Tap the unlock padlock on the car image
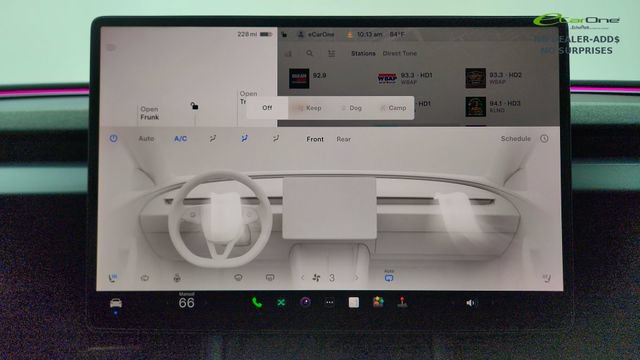The image size is (640, 360). (194, 106)
